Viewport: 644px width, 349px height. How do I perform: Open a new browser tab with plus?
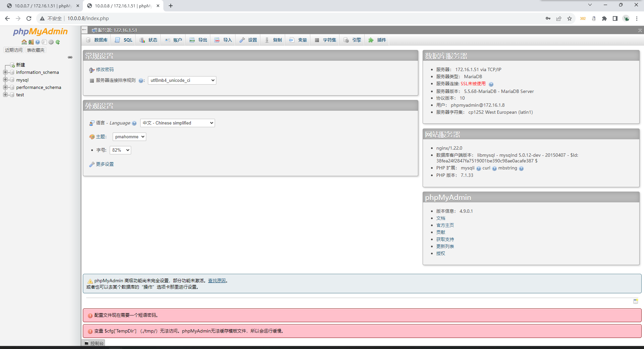coord(171,6)
